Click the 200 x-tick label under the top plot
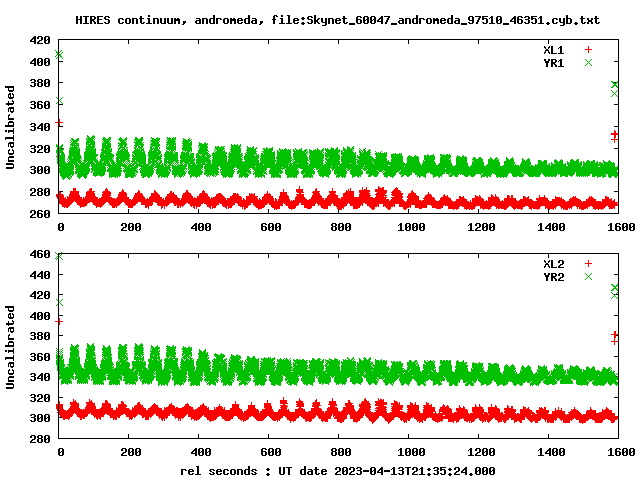This screenshot has height=480, width=640. click(131, 227)
